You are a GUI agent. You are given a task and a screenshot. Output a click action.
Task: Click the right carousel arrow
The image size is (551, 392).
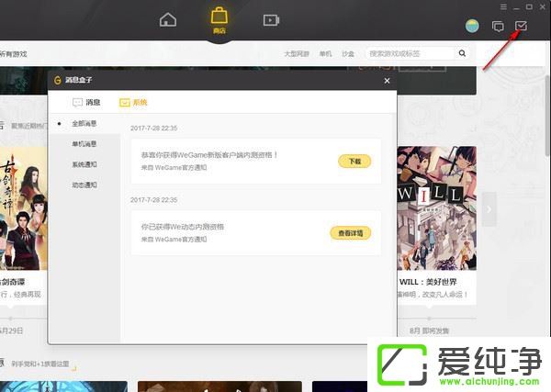click(x=489, y=209)
